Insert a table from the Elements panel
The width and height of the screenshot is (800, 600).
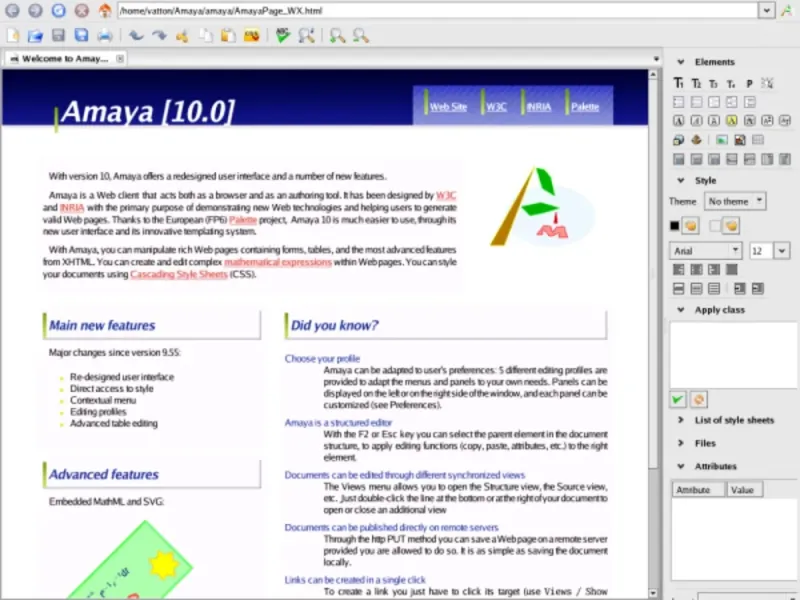point(758,140)
